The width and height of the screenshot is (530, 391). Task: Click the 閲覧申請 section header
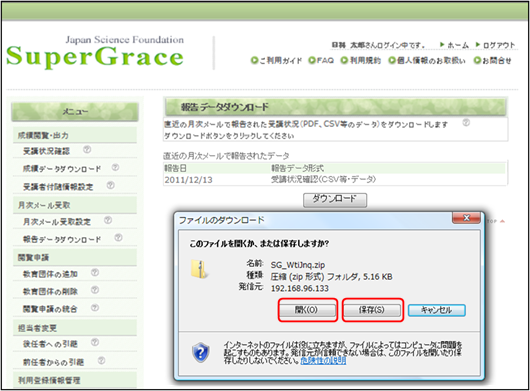(x=75, y=258)
